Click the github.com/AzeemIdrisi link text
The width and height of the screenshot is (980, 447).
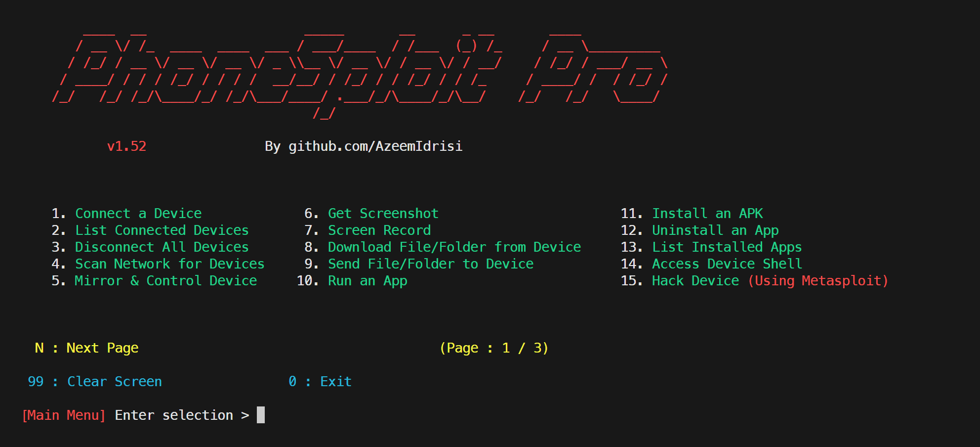click(x=375, y=146)
